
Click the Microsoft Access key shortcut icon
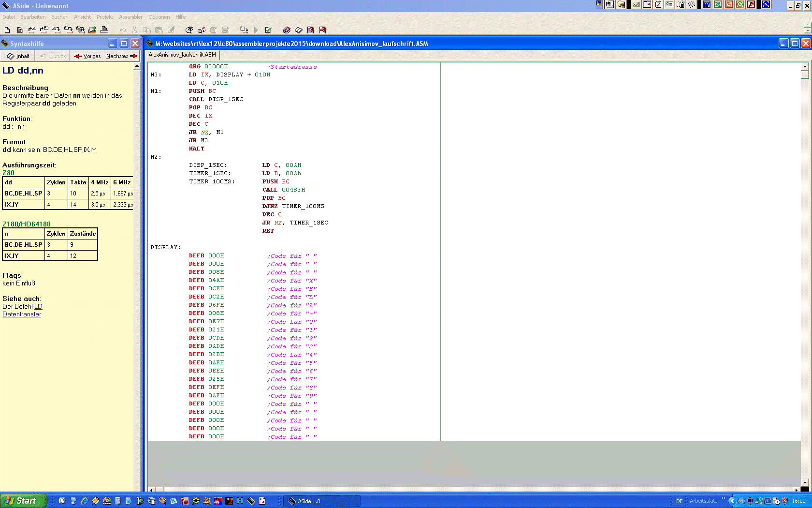click(x=751, y=5)
